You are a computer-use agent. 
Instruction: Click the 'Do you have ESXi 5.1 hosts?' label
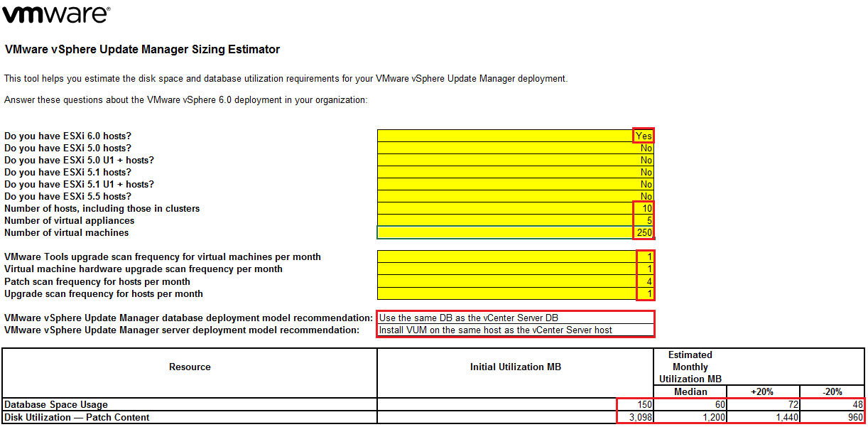click(x=67, y=172)
